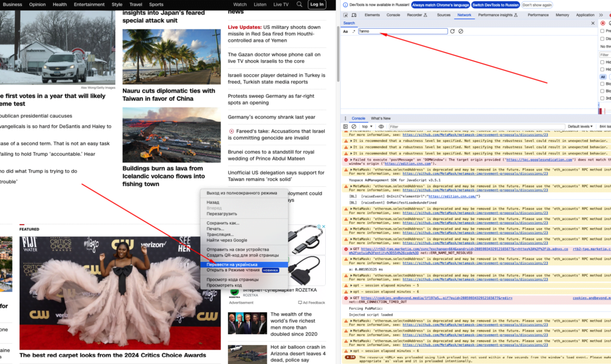Open console live expression eye icon
The height and width of the screenshot is (364, 611).
[x=381, y=127]
